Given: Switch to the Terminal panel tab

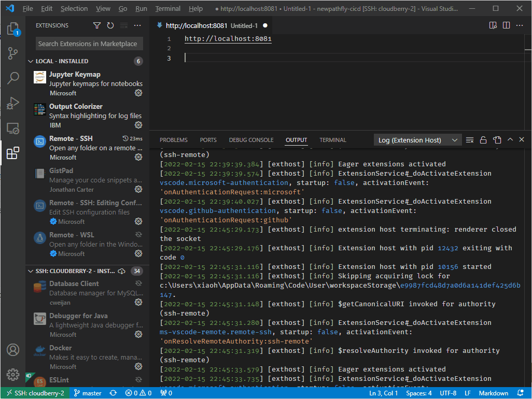Looking at the screenshot, I should click(332, 140).
